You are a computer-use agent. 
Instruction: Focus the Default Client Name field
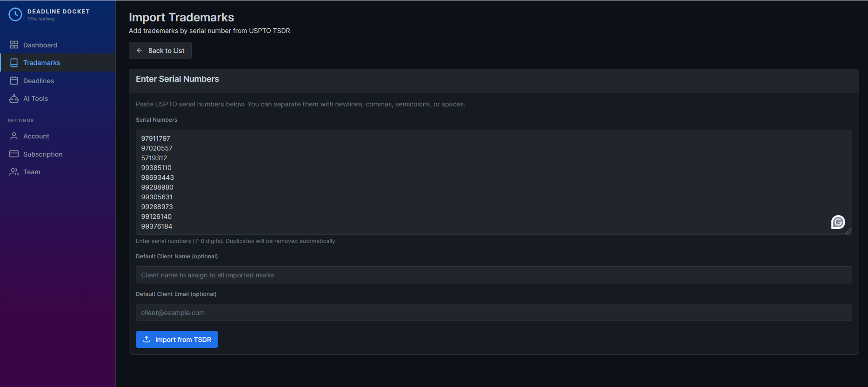494,275
